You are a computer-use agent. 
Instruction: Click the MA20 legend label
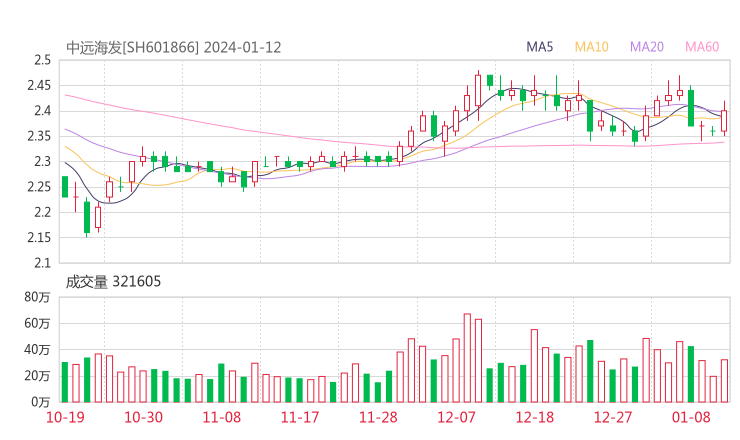point(647,47)
